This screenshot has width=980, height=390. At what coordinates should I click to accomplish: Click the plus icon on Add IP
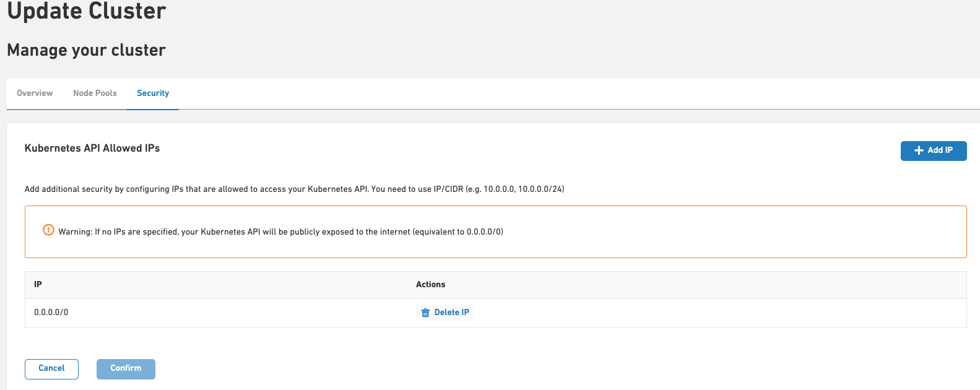tap(919, 150)
